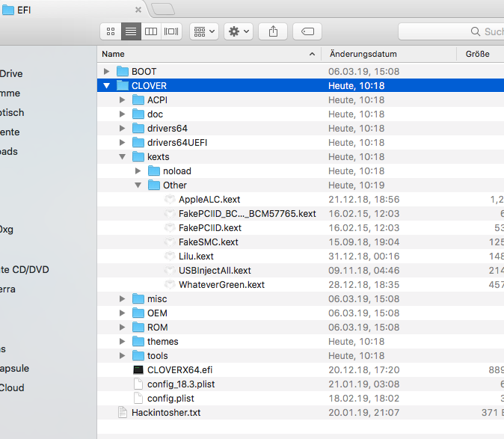Select the config.plist file icon
The image size is (504, 439).
pyautogui.click(x=138, y=398)
